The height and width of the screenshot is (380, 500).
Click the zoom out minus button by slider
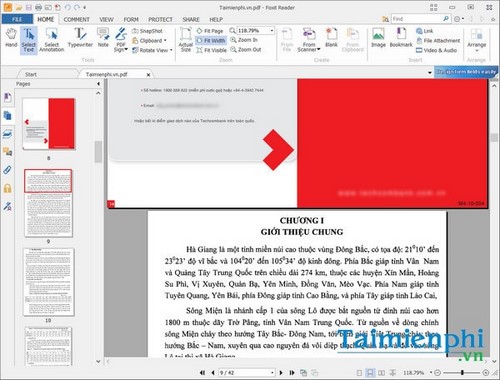438,372
